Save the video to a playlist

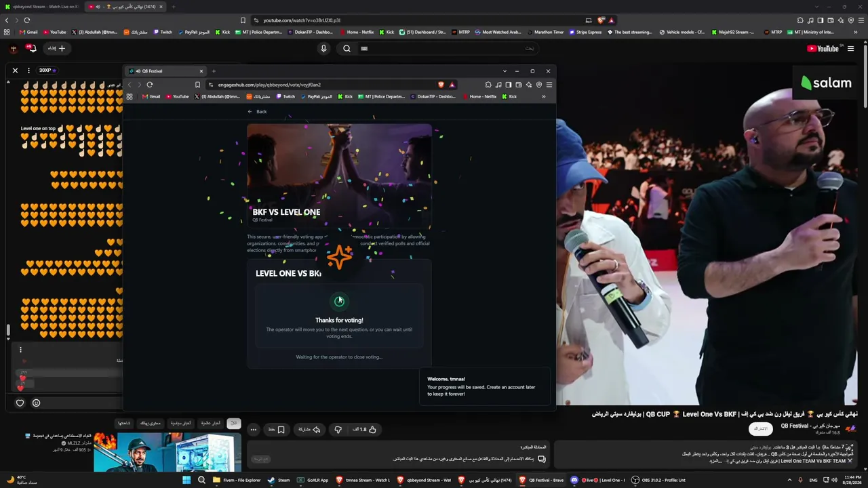point(276,429)
